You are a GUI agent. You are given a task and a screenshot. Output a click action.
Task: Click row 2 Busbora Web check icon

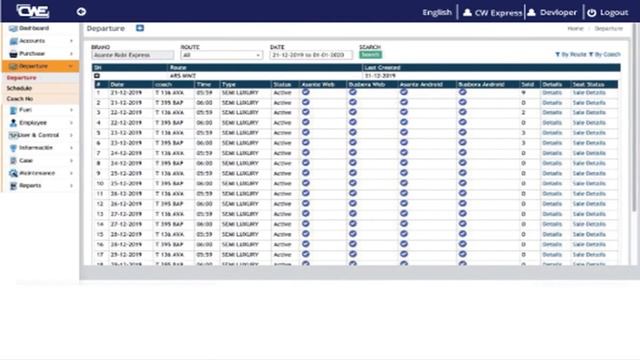(x=353, y=102)
